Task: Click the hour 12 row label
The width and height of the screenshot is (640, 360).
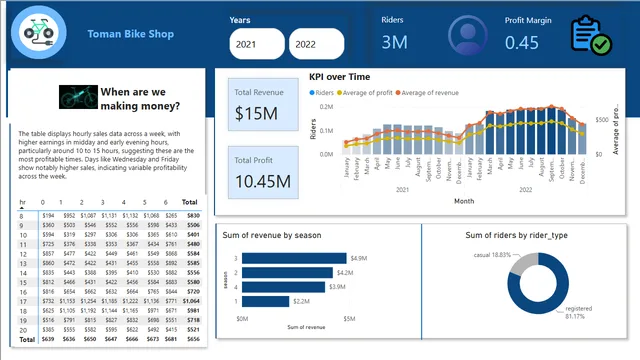Action: 23,254
